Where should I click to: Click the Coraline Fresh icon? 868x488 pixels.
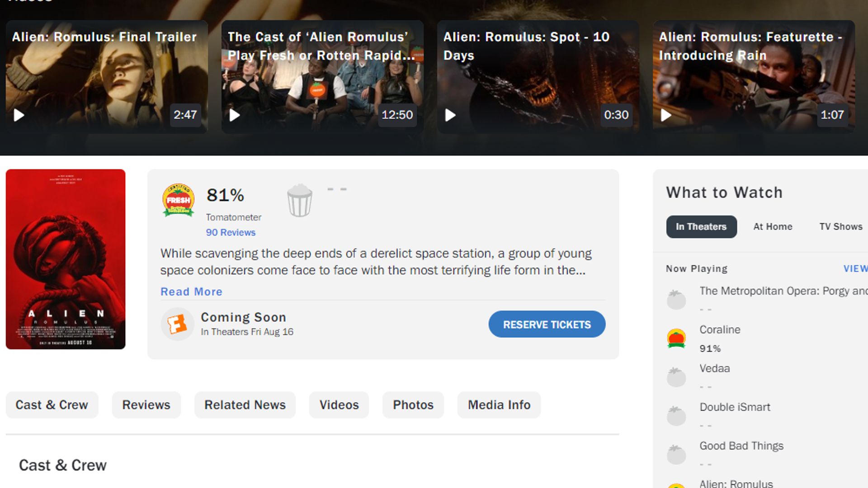coord(677,338)
